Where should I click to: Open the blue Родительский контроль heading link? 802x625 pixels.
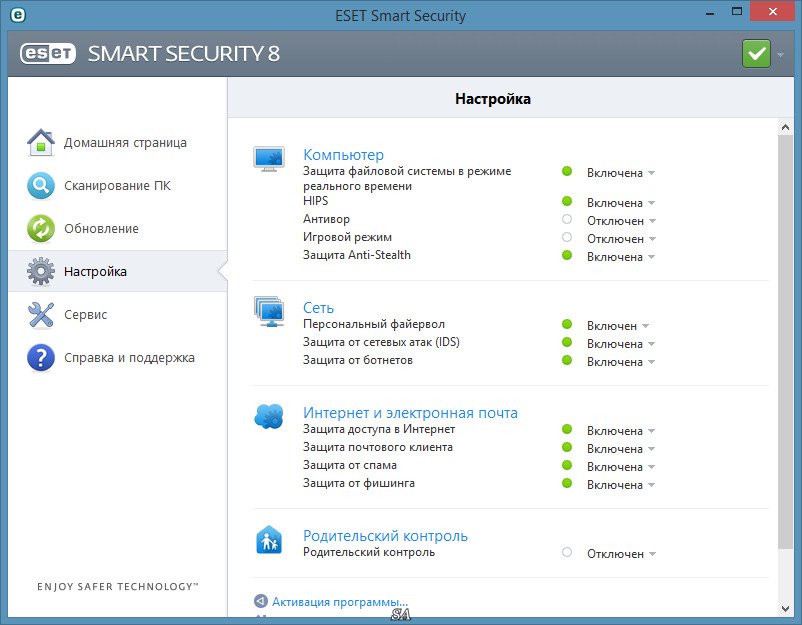pos(385,535)
